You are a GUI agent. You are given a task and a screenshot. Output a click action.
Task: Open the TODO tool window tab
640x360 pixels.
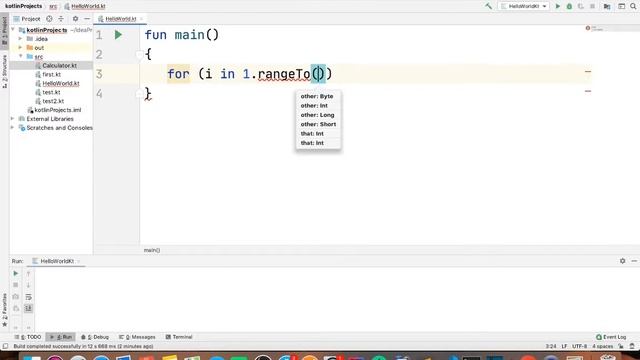point(28,337)
